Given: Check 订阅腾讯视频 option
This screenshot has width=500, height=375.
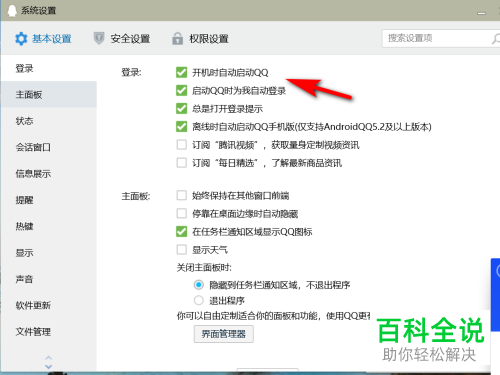Looking at the screenshot, I should click(181, 145).
